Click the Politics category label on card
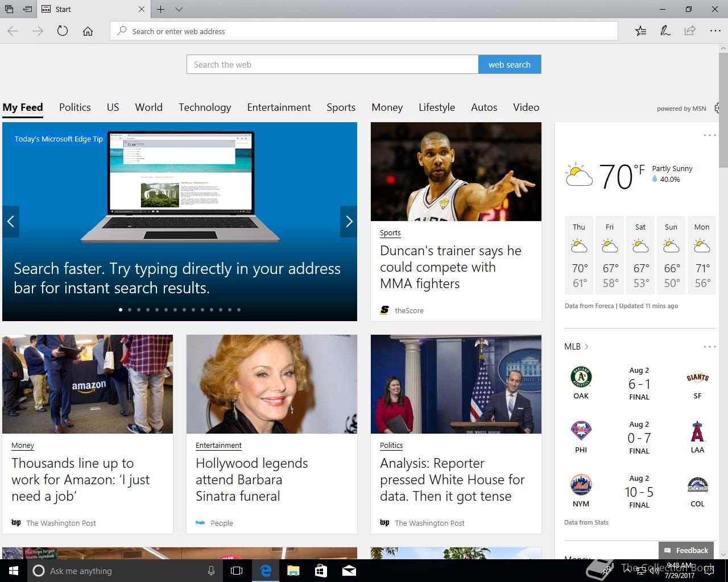Viewport: 728px width, 582px height. (391, 445)
